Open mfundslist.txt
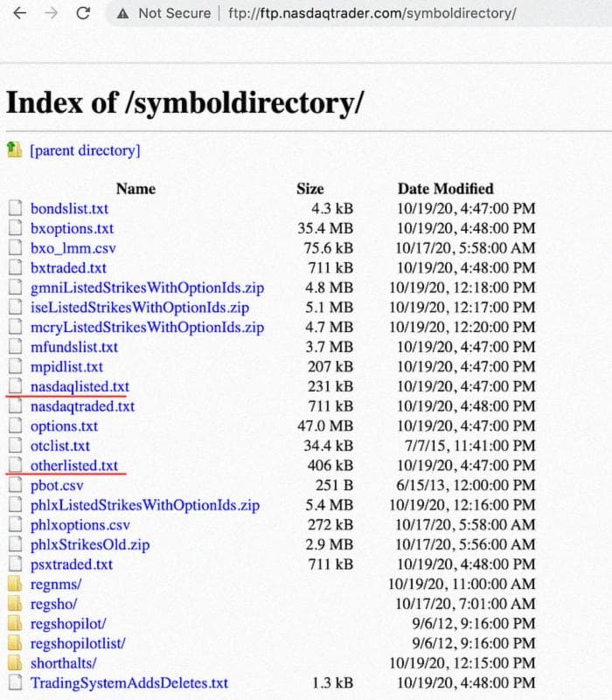Screen dimensions: 612x700 tap(74, 347)
